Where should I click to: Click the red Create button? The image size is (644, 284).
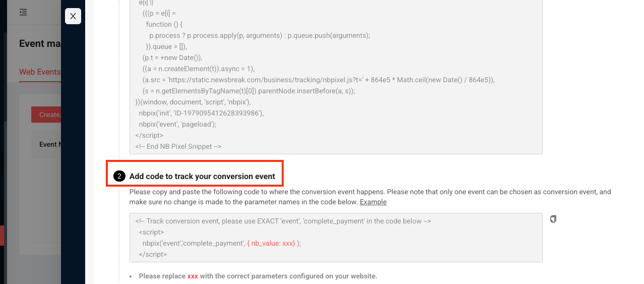click(46, 115)
